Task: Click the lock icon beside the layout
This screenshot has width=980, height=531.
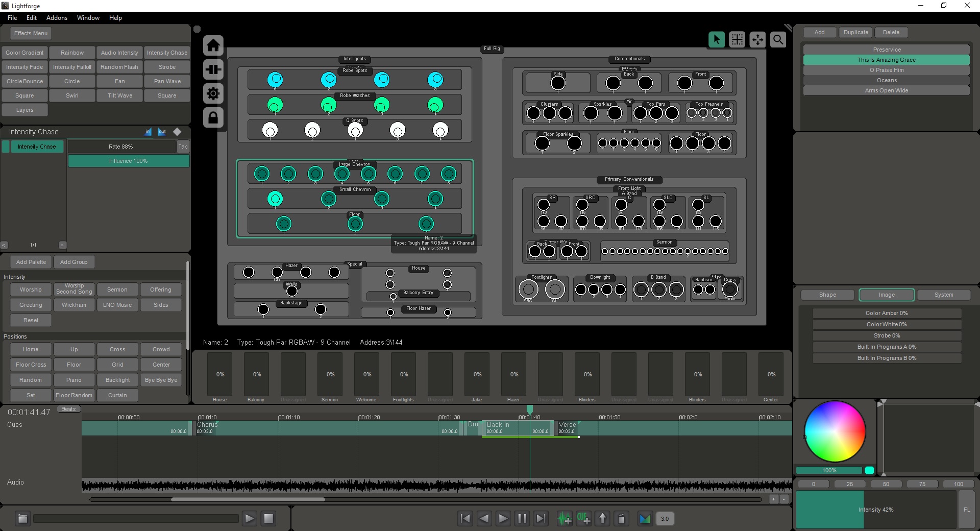Action: (x=213, y=117)
